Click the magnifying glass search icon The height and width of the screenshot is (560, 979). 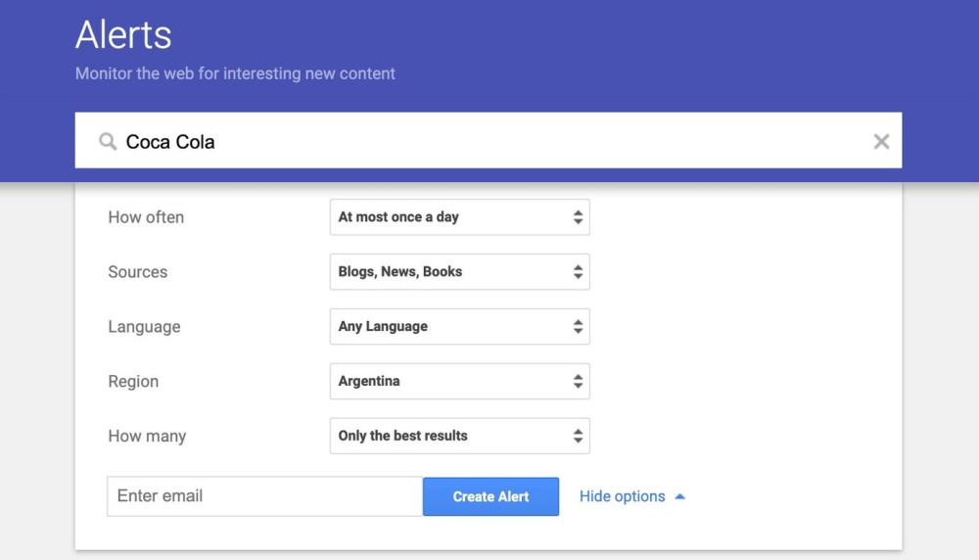[108, 142]
